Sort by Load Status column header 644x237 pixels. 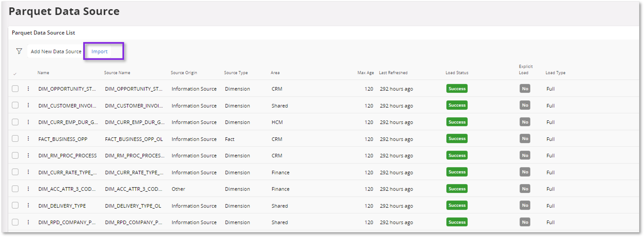pyautogui.click(x=457, y=73)
